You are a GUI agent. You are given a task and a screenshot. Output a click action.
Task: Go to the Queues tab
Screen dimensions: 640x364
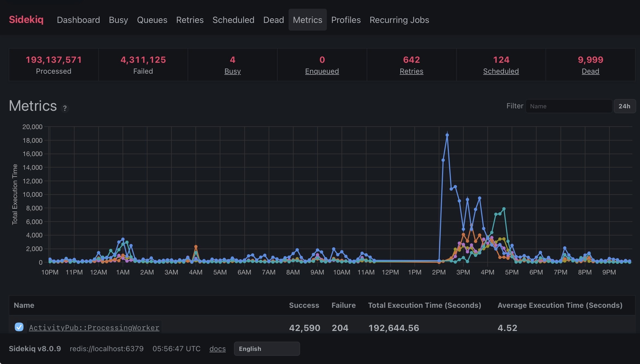152,20
